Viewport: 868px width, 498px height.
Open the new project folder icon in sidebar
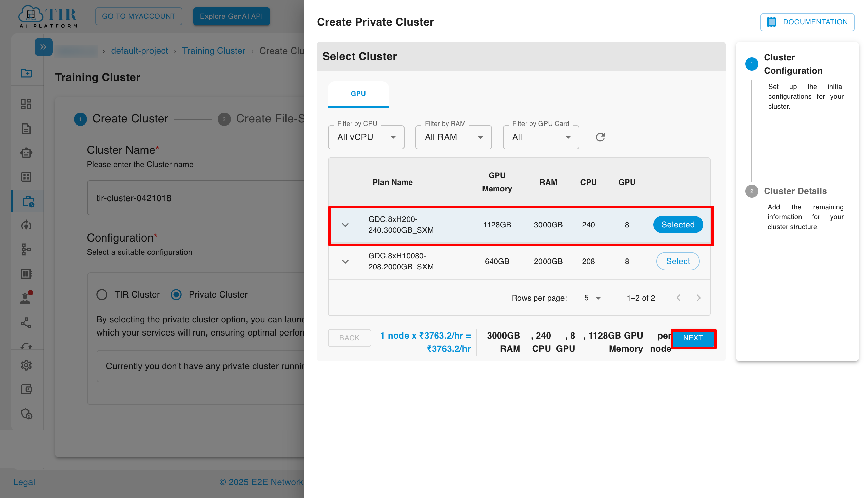coord(26,73)
